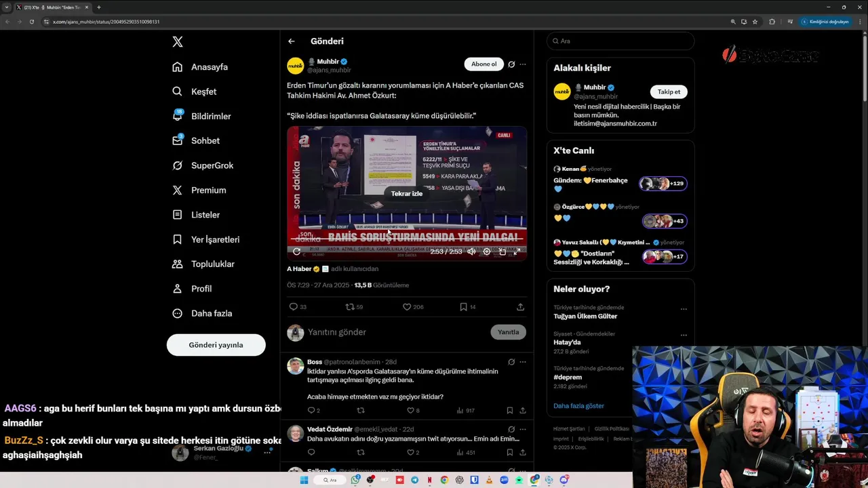Click the address bar URL

(x=106, y=22)
